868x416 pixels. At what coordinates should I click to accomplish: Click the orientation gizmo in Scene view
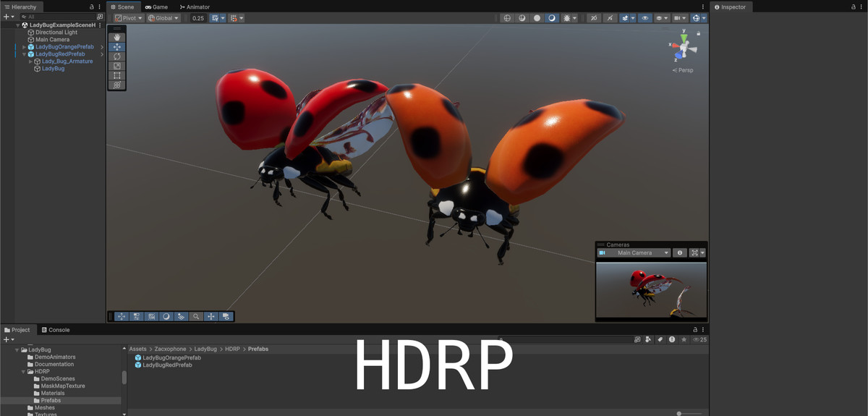pos(684,48)
